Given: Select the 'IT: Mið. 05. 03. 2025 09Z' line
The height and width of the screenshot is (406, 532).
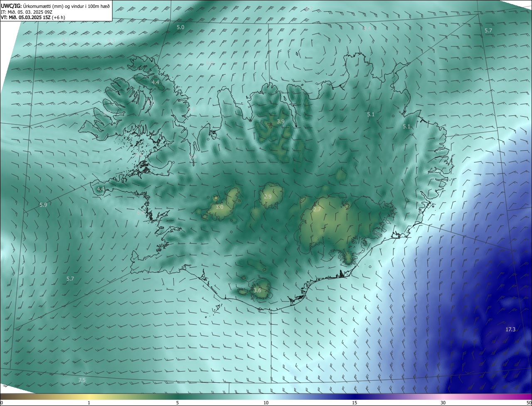Looking at the screenshot, I should point(27,12).
